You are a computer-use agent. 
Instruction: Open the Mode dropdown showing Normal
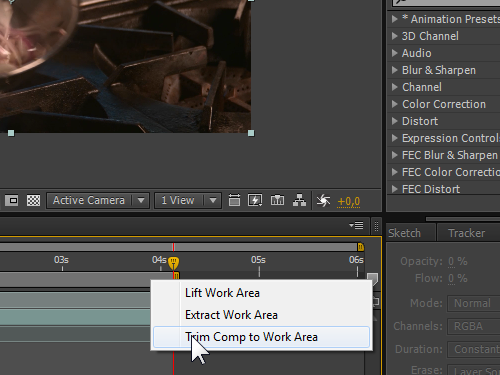(x=473, y=303)
